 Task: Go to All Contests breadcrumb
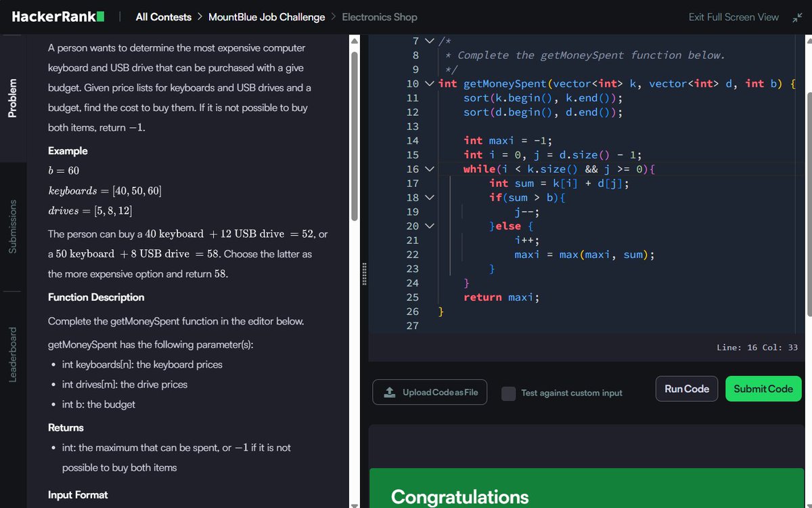(163, 17)
